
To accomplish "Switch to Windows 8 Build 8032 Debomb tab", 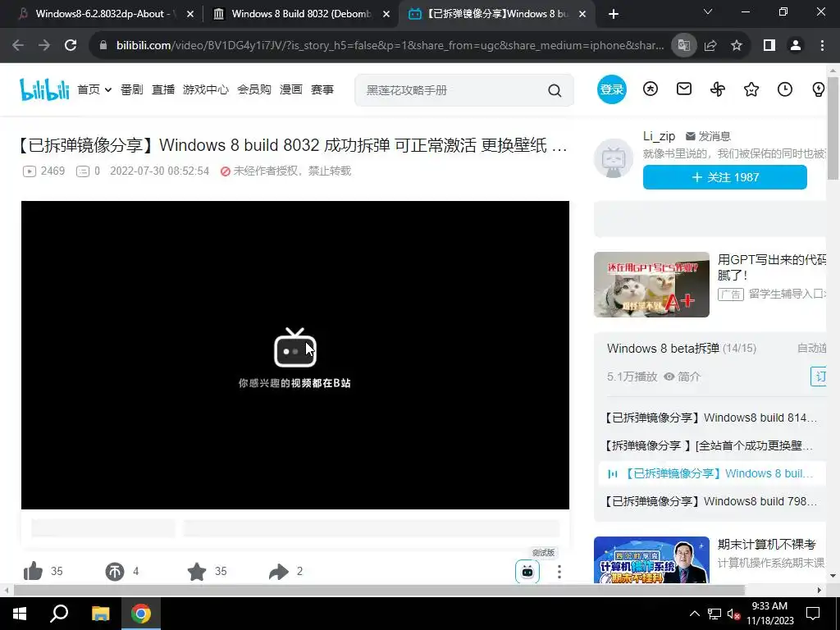I will pos(302,14).
